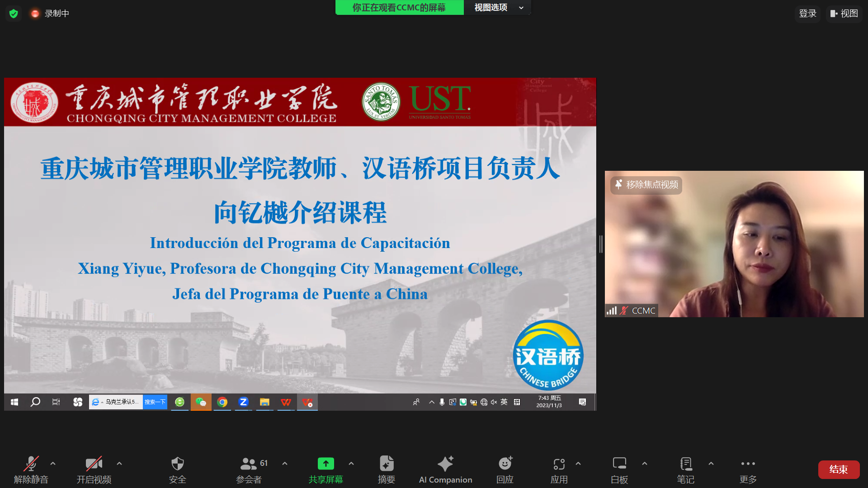Image resolution: width=868 pixels, height=488 pixels.
Task: Click the 视图 layout button
Action: click(x=844, y=14)
